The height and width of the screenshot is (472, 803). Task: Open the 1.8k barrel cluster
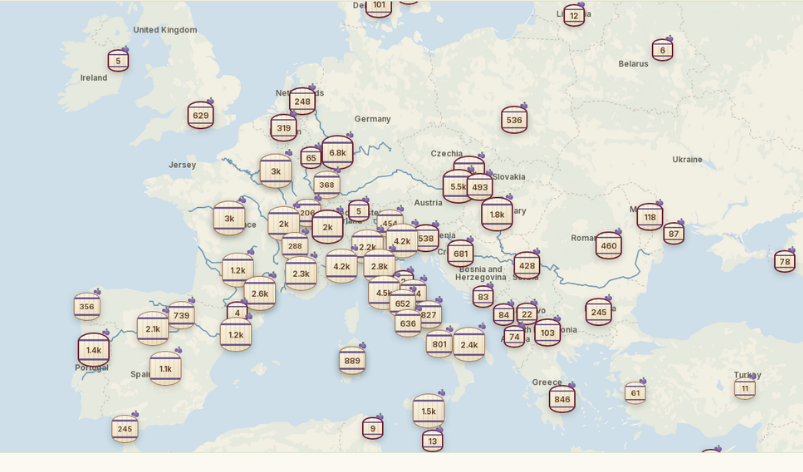497,214
